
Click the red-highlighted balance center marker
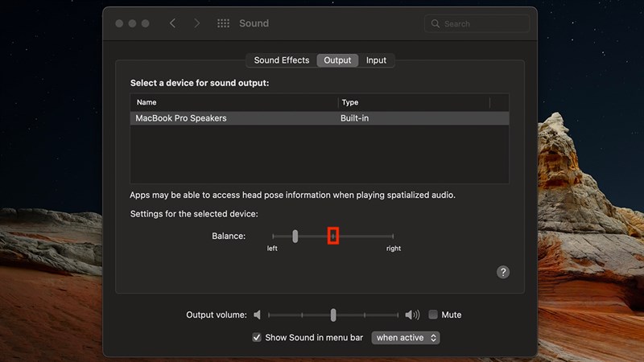(x=333, y=236)
